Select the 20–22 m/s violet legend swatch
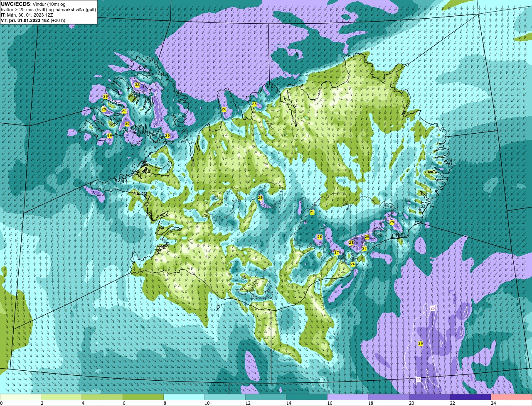This screenshot has height=406, width=532. click(x=430, y=397)
